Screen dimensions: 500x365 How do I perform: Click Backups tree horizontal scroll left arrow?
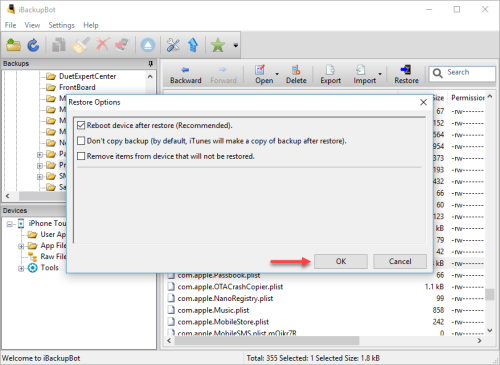[7, 196]
